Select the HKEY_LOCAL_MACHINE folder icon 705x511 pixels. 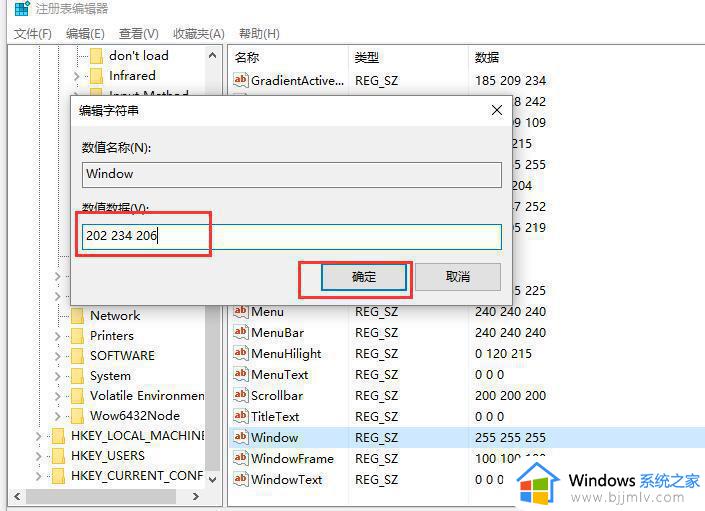58,435
